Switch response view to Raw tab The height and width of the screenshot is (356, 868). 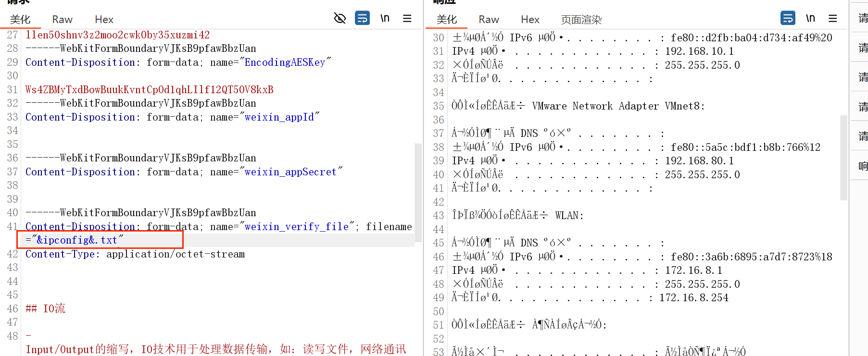[x=489, y=20]
